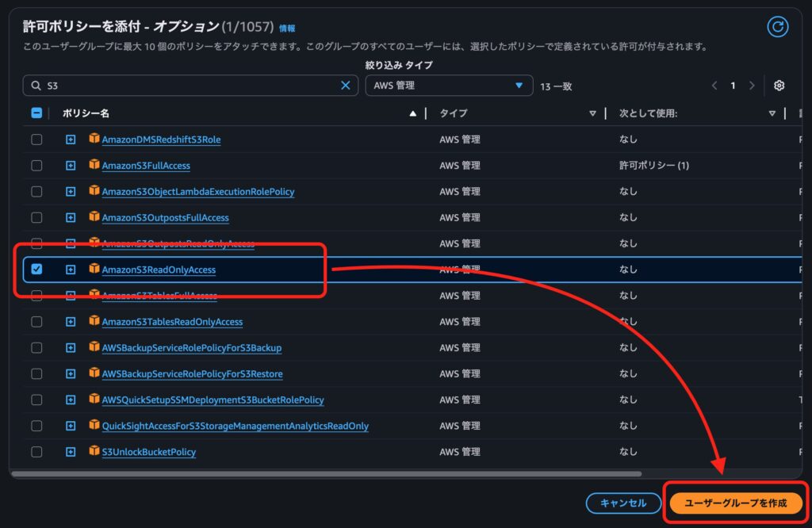This screenshot has width=812, height=528.
Task: Cancel with the キャンセル button
Action: coord(623,503)
